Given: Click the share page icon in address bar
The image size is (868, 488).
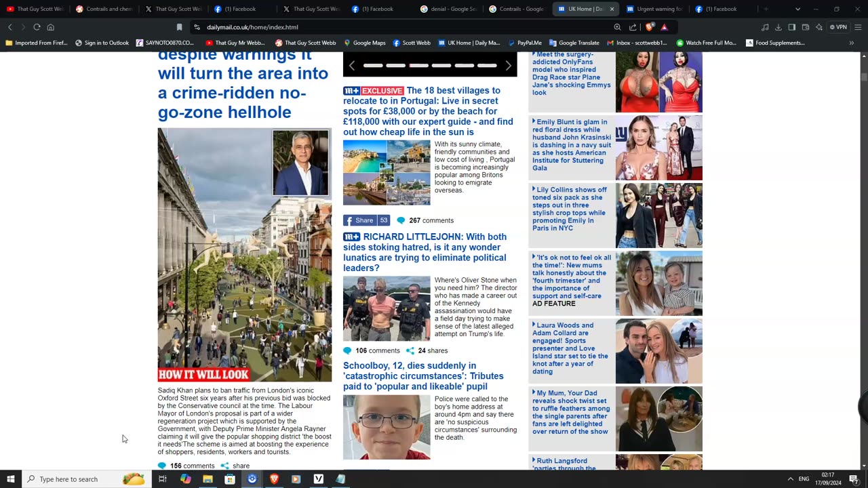Looking at the screenshot, I should (633, 27).
